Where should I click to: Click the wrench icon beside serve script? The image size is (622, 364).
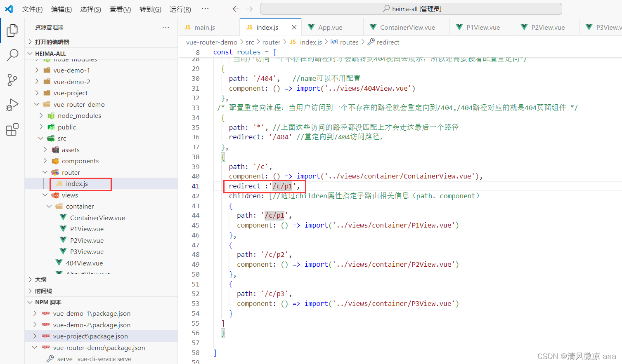(x=50, y=359)
